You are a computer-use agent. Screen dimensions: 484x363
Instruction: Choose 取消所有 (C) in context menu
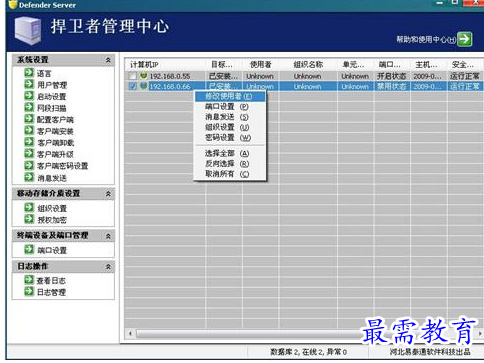tap(230, 174)
